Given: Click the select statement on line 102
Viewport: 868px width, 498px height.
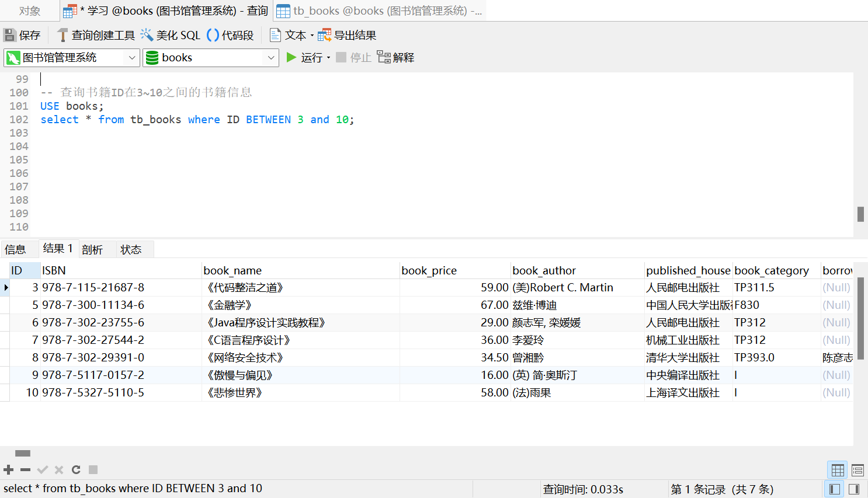Looking at the screenshot, I should point(197,120).
